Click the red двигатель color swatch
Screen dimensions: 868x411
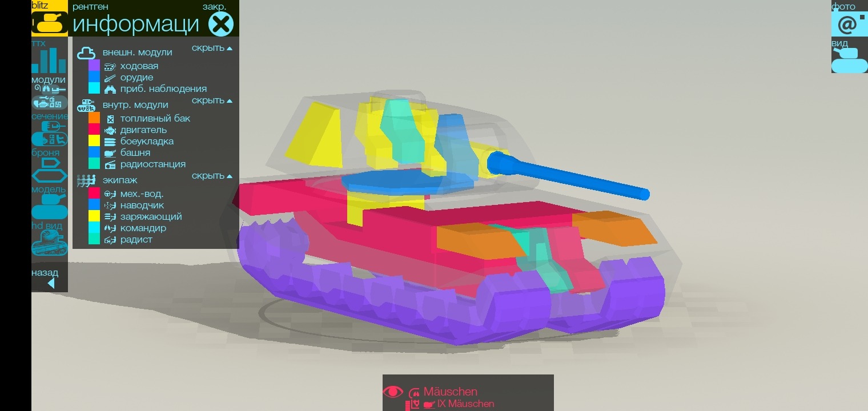[94, 130]
